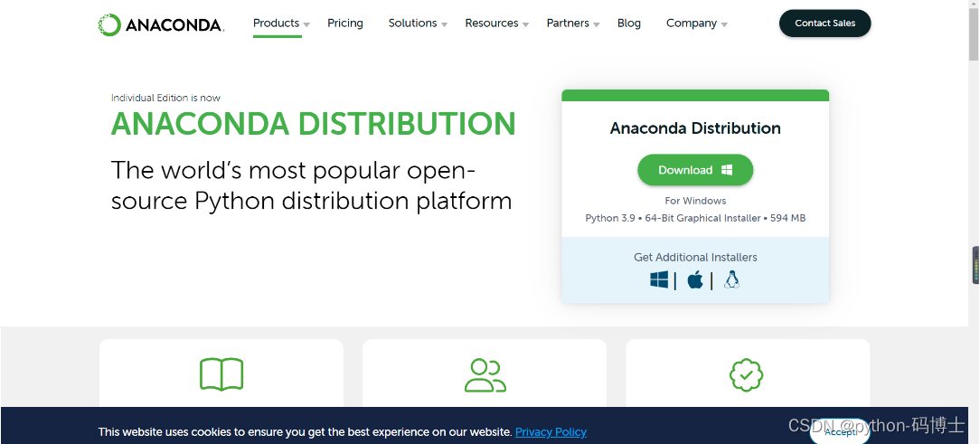Click the 'For Windows' label
The height and width of the screenshot is (444, 980).
pos(695,201)
